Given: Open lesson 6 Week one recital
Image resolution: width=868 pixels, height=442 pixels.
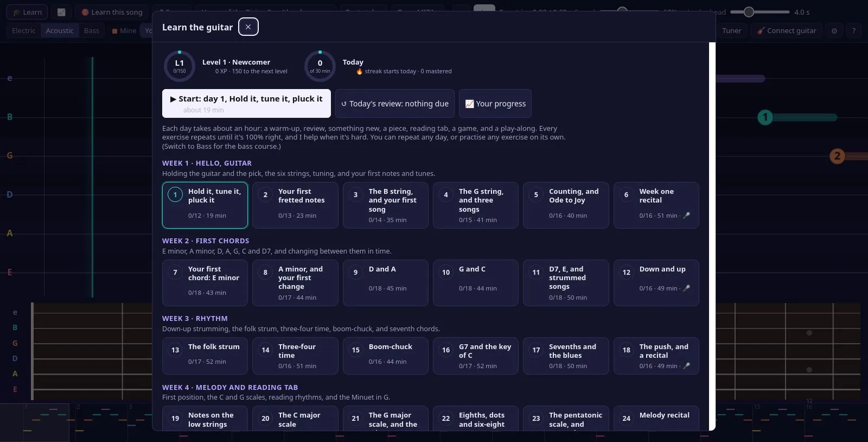Looking at the screenshot, I should pyautogui.click(x=656, y=205).
